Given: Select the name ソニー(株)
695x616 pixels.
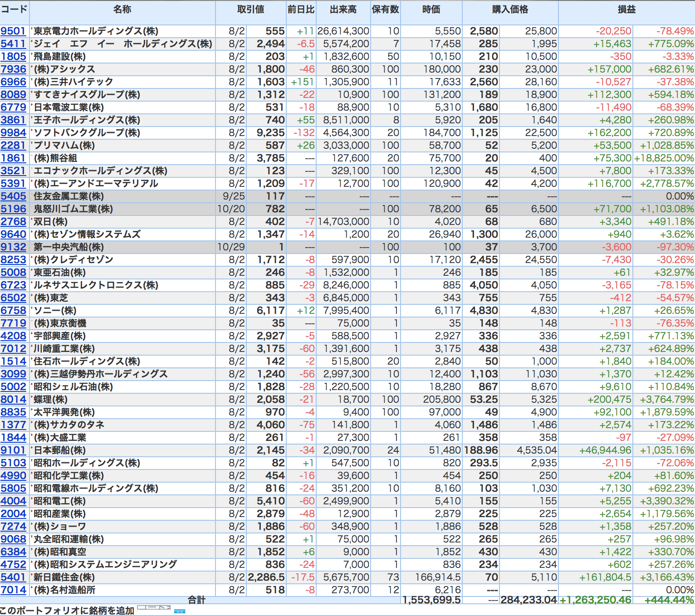Looking at the screenshot, I should pos(55,310).
